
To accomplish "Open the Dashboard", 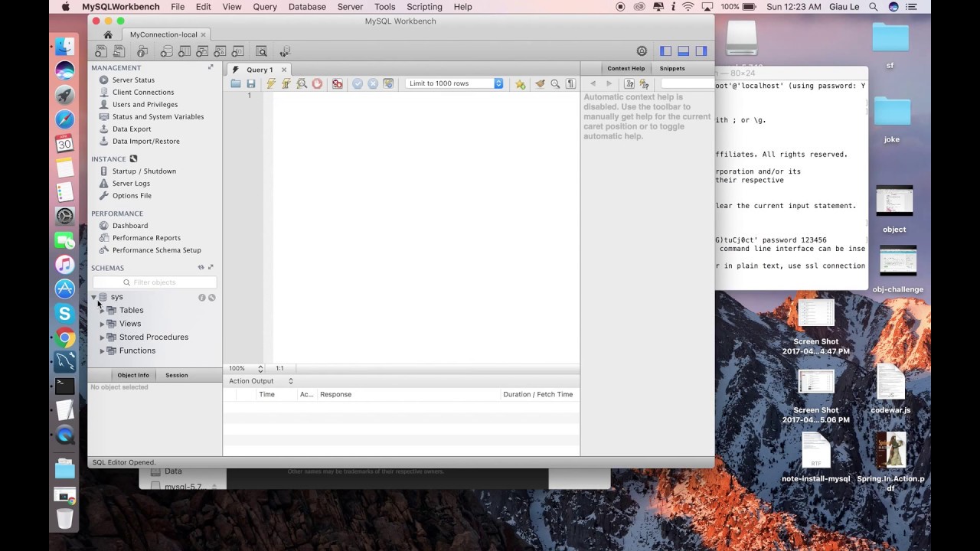I will (x=130, y=226).
